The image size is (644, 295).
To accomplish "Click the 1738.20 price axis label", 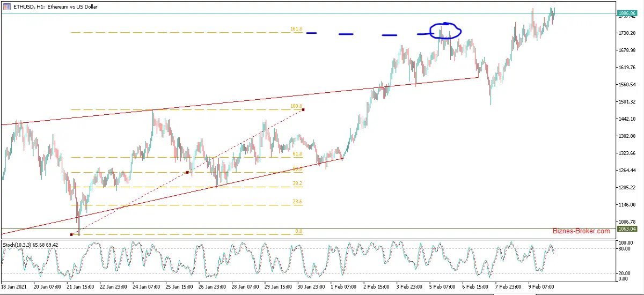I will pyautogui.click(x=627, y=33).
